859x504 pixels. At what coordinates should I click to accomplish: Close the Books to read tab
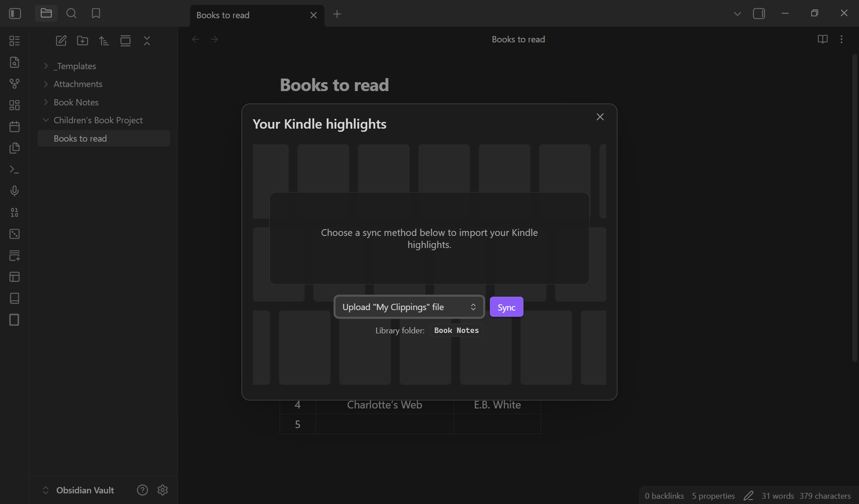coord(313,15)
